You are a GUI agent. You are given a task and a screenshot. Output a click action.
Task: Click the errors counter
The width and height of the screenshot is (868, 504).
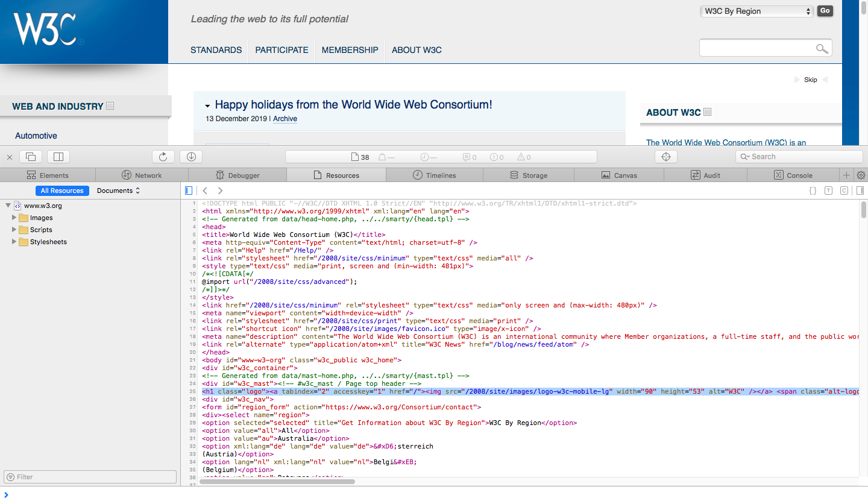[x=497, y=157]
